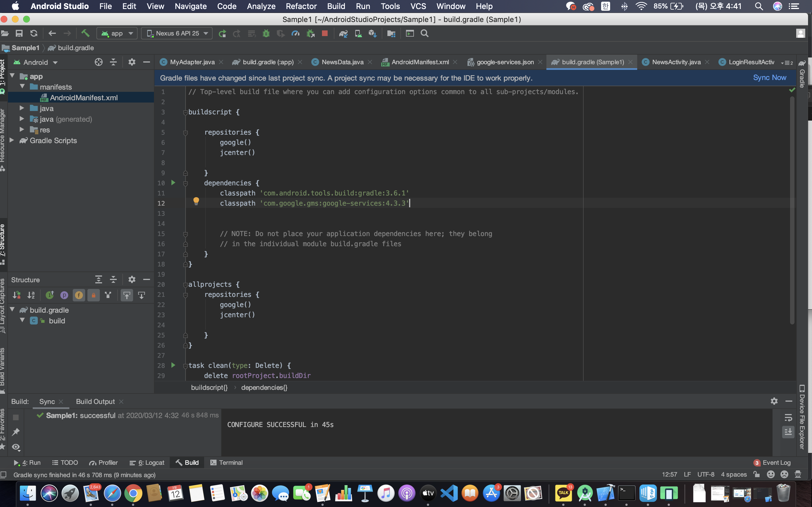Image resolution: width=812 pixels, height=507 pixels.
Task: Toggle Show Fields filter in the Structure panel
Action: [79, 295]
